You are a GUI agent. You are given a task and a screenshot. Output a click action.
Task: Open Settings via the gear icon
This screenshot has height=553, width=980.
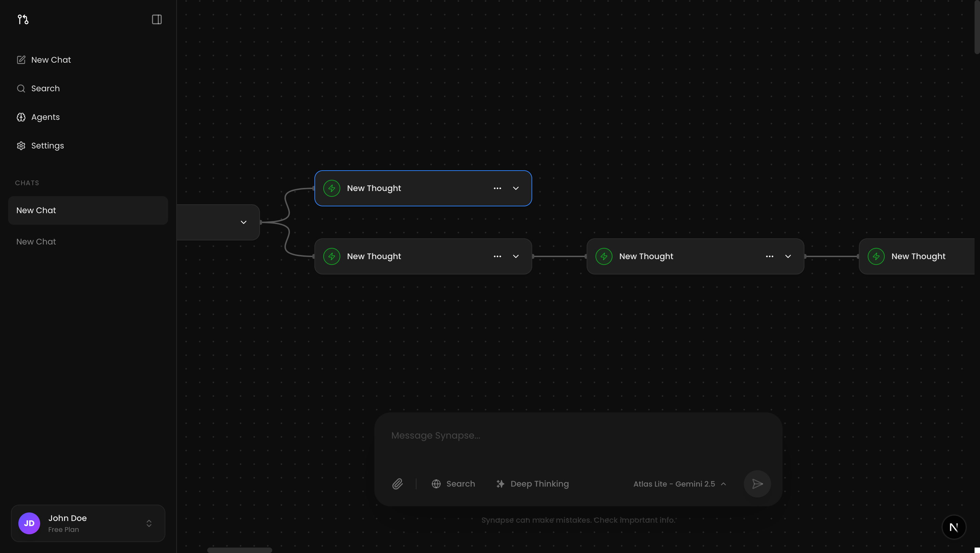click(21, 145)
